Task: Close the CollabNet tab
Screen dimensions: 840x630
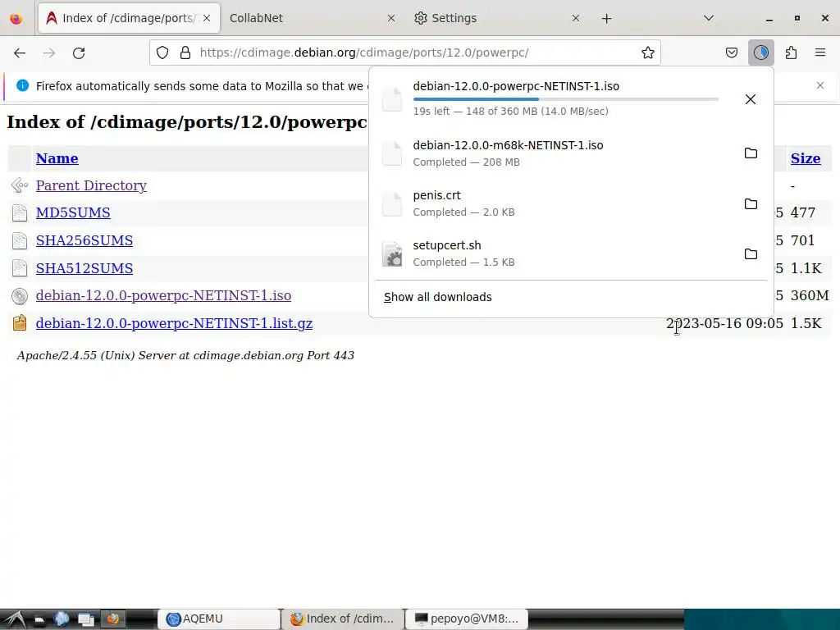Action: (x=391, y=18)
